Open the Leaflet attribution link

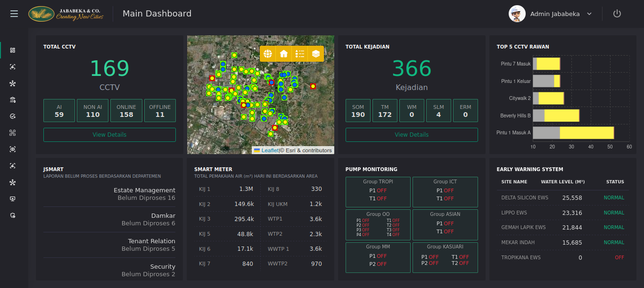coord(270,150)
